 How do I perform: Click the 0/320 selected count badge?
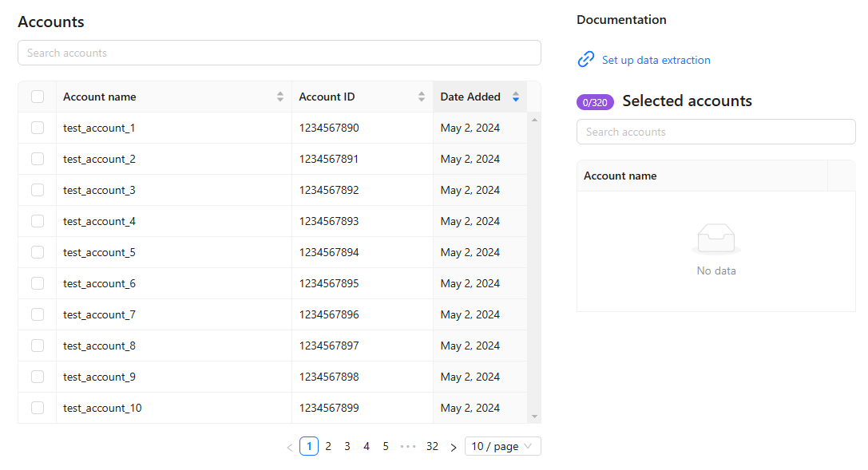[595, 102]
